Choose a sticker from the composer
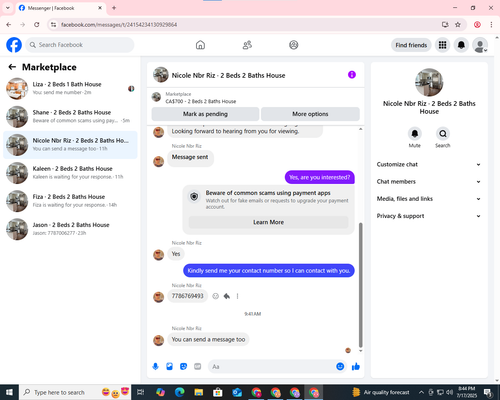This screenshot has width=500, height=400. 183,367
